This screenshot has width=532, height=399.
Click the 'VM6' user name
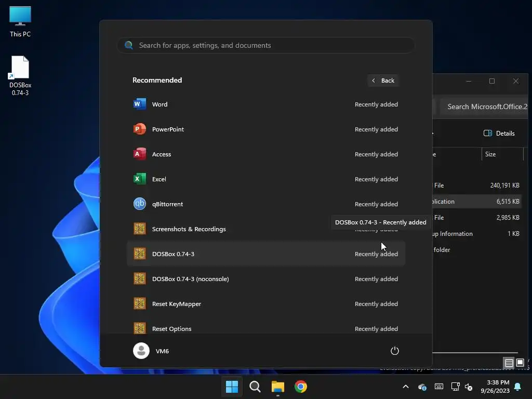pos(162,351)
